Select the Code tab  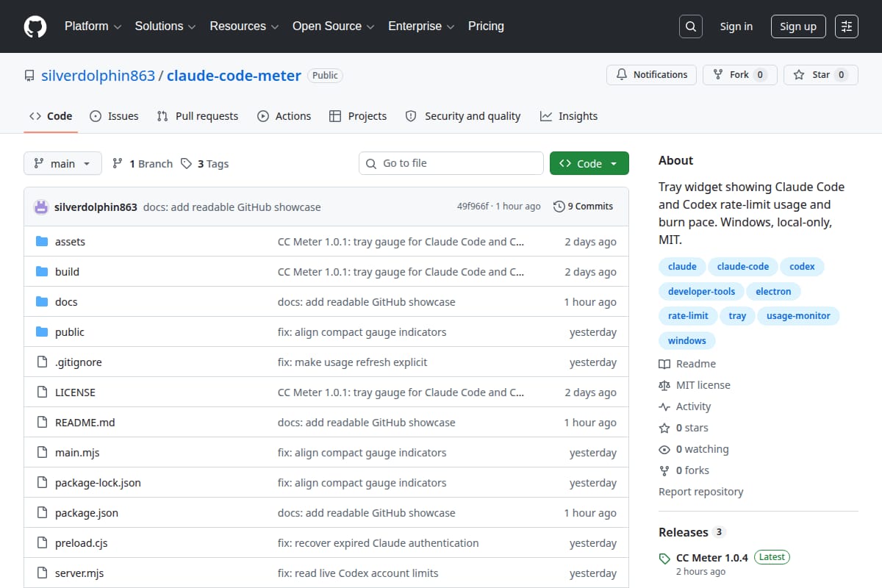pyautogui.click(x=51, y=116)
